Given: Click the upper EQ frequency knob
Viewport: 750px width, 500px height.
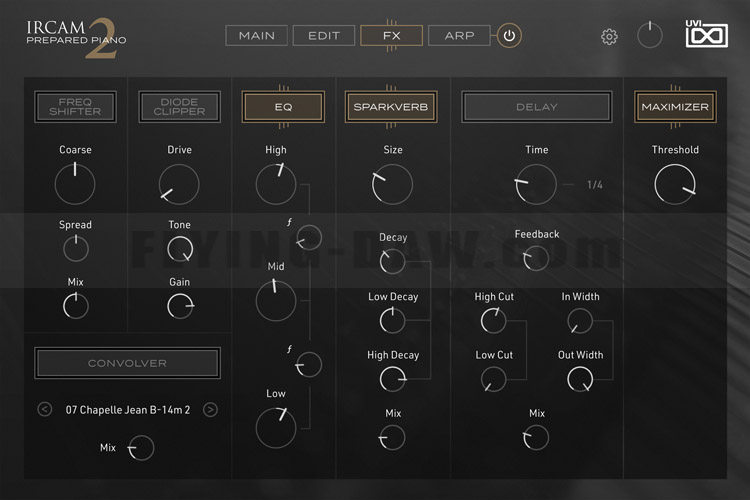Looking at the screenshot, I should [309, 237].
